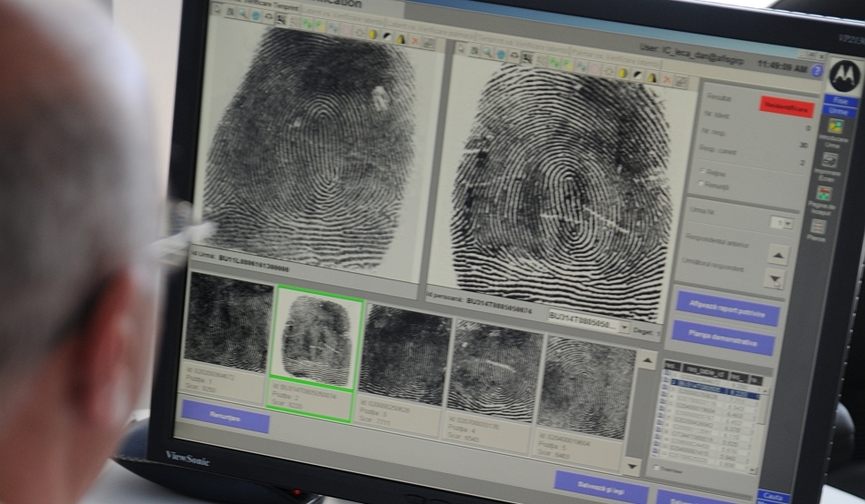The width and height of the screenshot is (865, 504).
Task: Select the Retine radio button
Action: coord(702,170)
